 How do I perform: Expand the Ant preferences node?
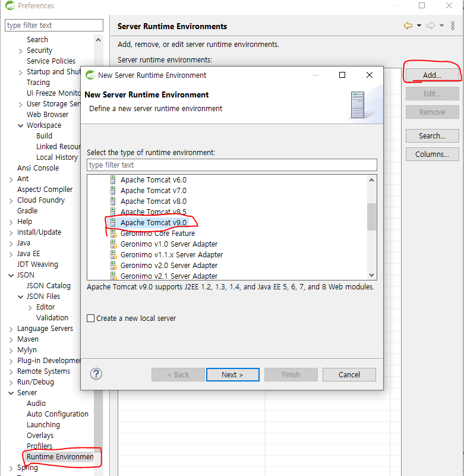[11, 179]
